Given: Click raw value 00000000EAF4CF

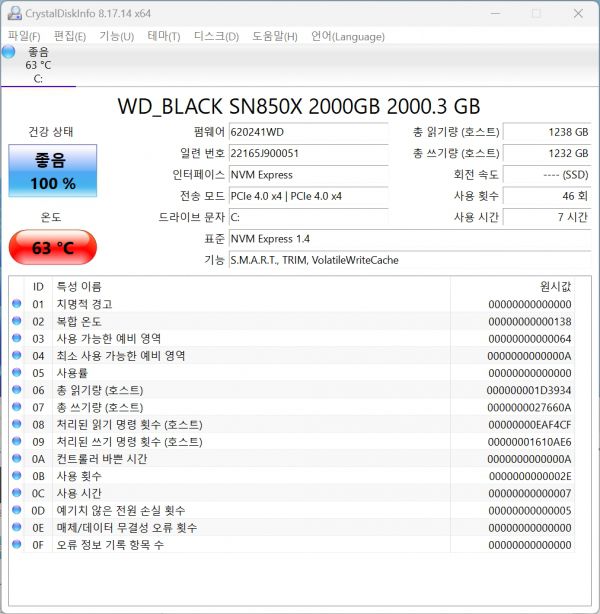Looking at the screenshot, I should (530, 425).
